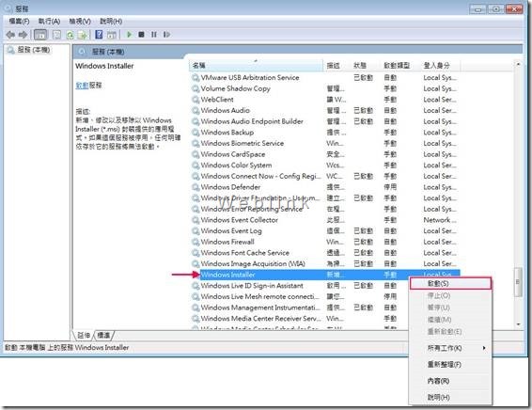
Task: Click the blue Help question-mark icon
Action: coord(99,34)
